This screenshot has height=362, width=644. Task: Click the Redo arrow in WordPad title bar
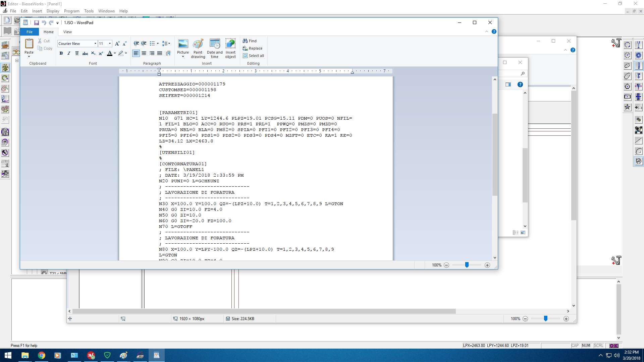pyautogui.click(x=51, y=23)
